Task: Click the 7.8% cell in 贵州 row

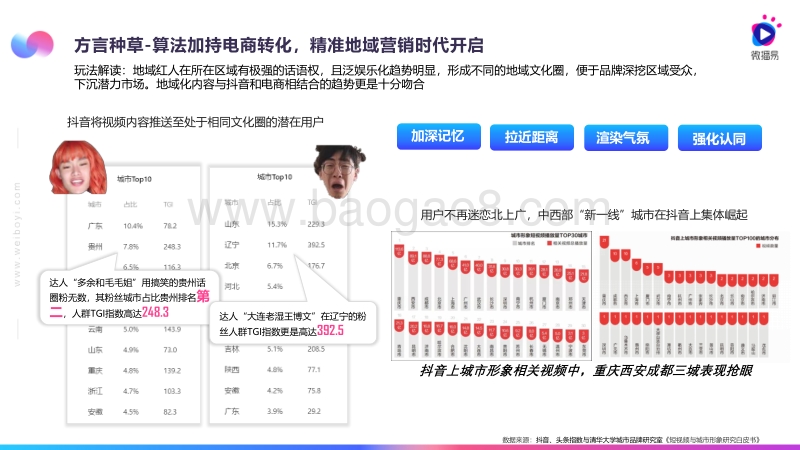Action: (x=131, y=246)
